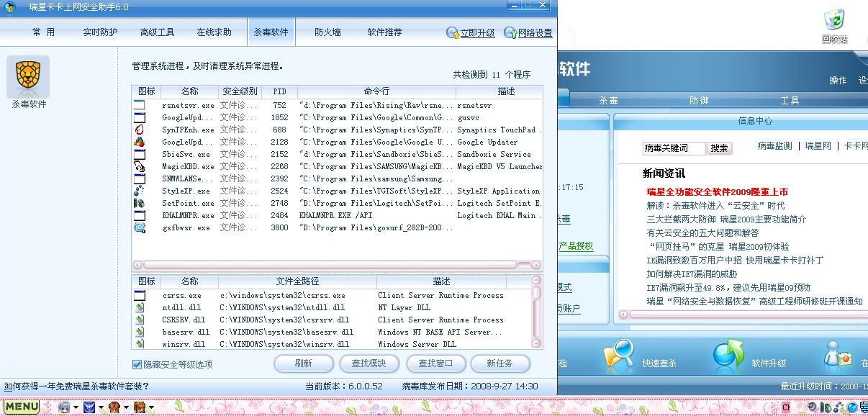The width and height of the screenshot is (868, 416).
Task: Click the 搜索 button in the news panel
Action: pos(719,148)
